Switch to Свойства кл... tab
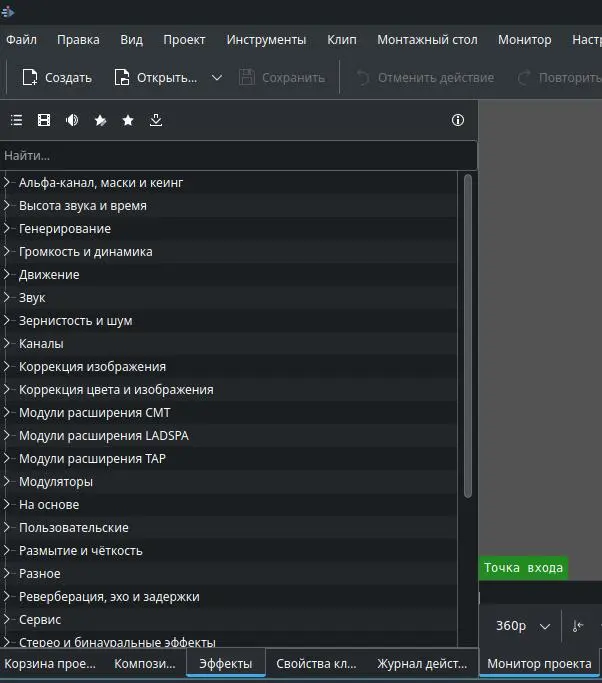Image resolution: width=602 pixels, height=683 pixels. (316, 664)
